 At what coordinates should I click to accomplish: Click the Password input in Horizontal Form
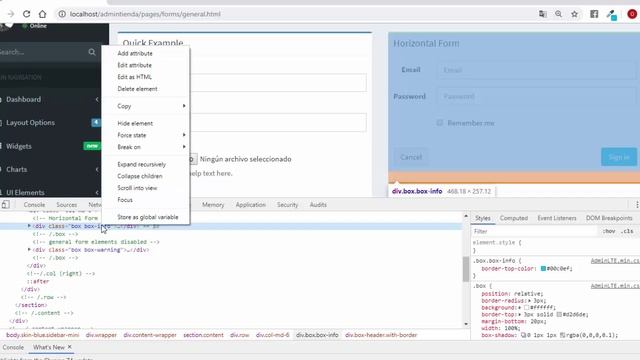(x=537, y=97)
